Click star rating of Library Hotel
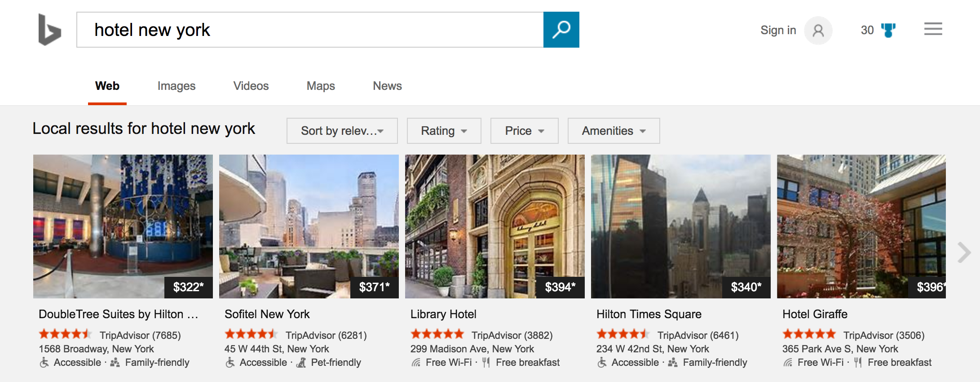The width and height of the screenshot is (980, 382). pyautogui.click(x=437, y=334)
